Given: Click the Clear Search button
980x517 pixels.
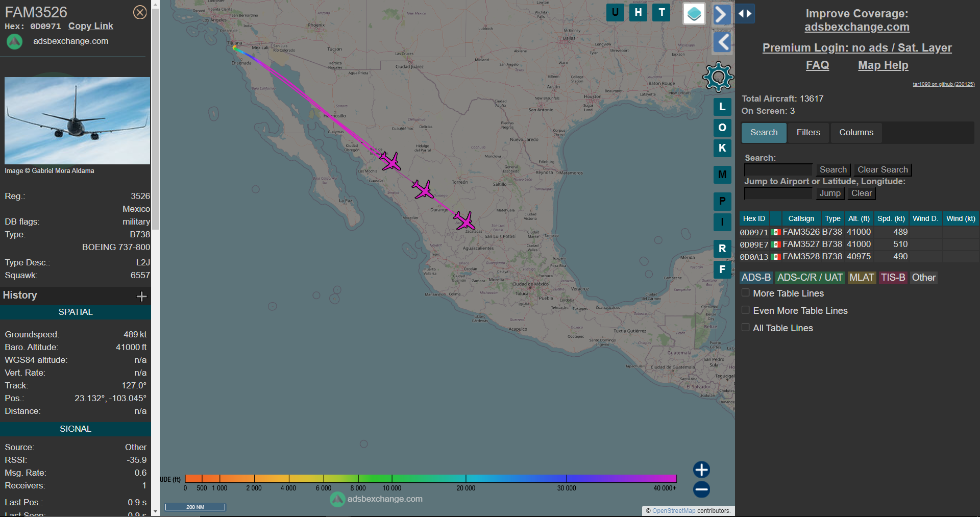Looking at the screenshot, I should [883, 170].
